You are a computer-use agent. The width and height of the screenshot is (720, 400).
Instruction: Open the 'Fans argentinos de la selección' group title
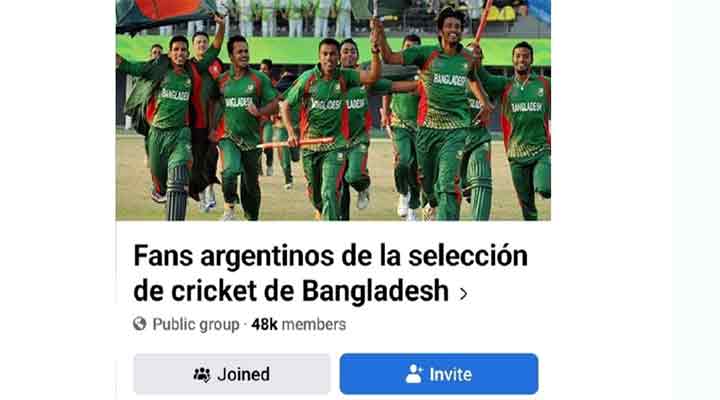pyautogui.click(x=331, y=273)
